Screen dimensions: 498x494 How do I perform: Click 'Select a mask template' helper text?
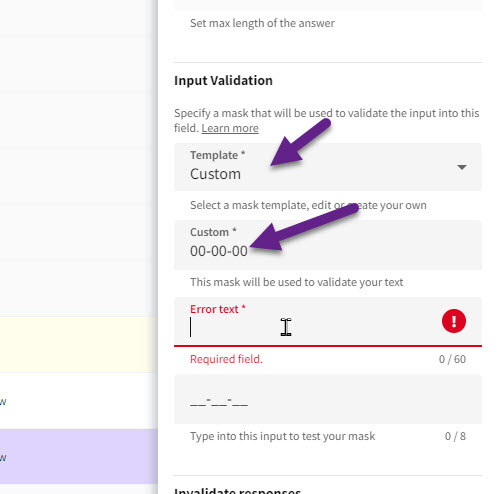(x=308, y=205)
